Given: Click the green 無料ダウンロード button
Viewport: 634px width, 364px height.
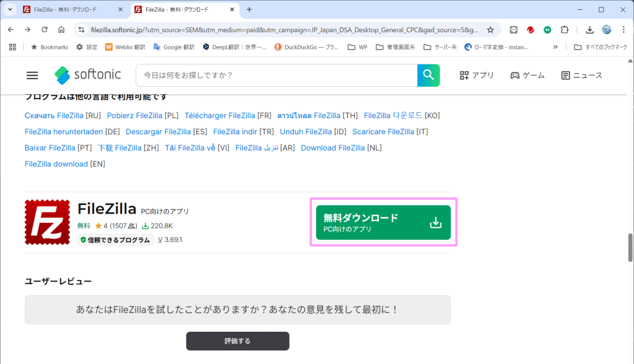Looking at the screenshot, I should coord(383,222).
